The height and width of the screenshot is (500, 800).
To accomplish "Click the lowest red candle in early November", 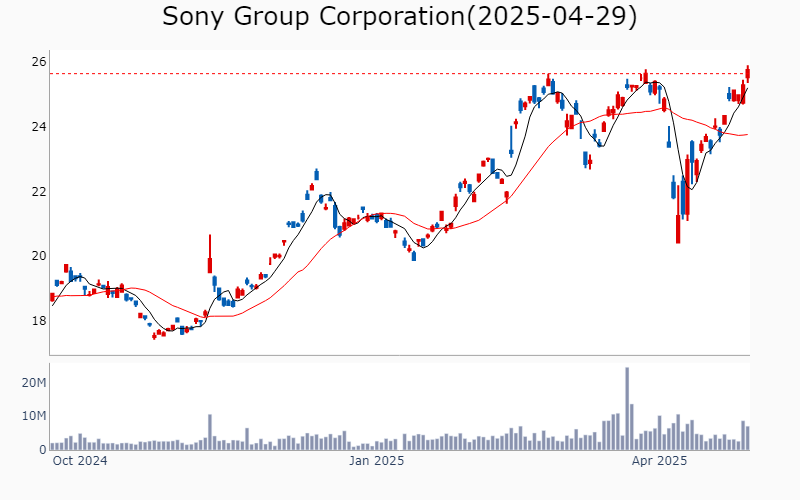I will 154,336.
